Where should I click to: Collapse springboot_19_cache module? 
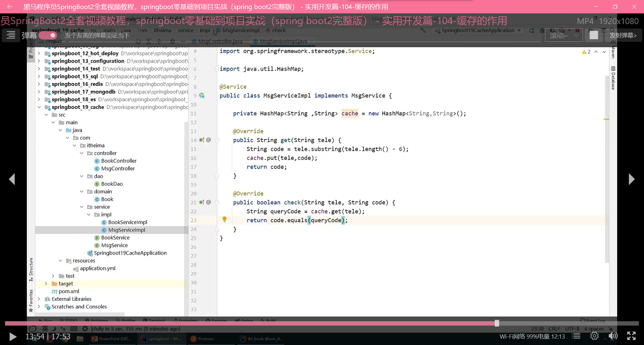tap(39, 107)
